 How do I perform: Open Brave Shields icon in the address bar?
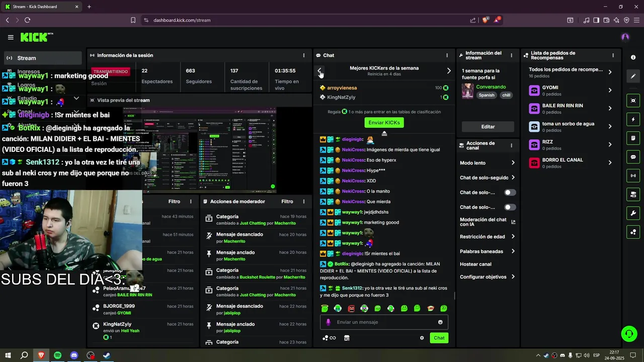coord(486,20)
